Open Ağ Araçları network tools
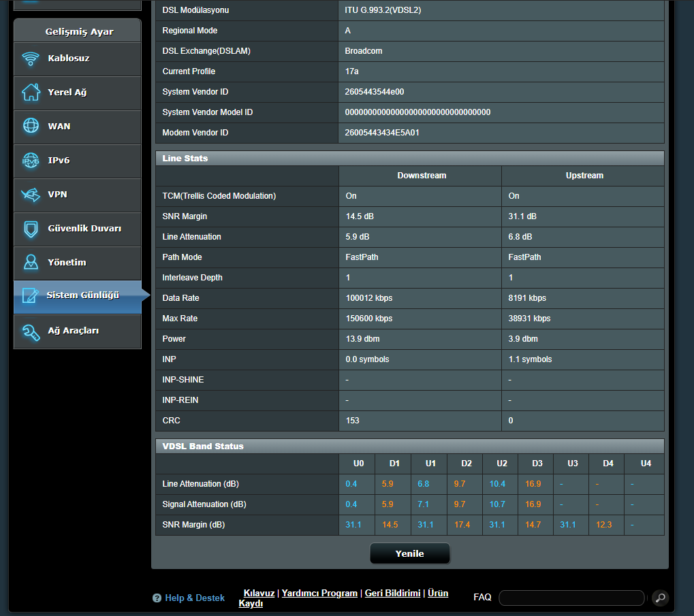Screen dimensions: 694x616 click(x=78, y=331)
